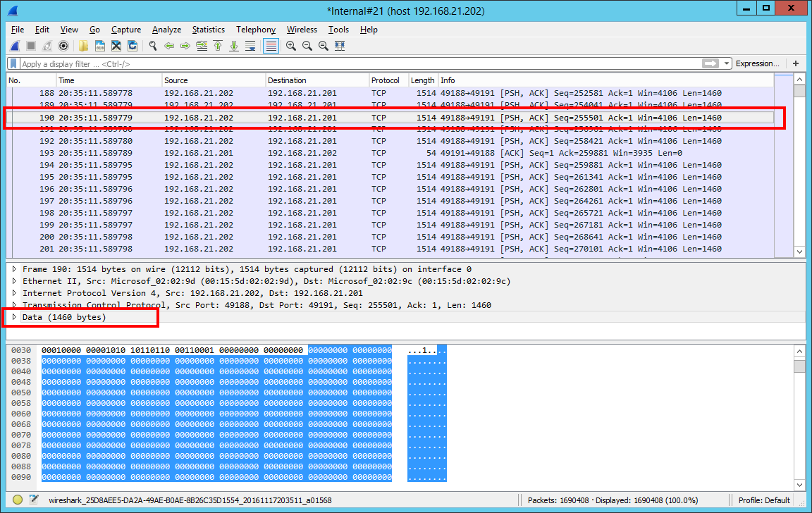Zoom in the main window text

click(x=291, y=46)
